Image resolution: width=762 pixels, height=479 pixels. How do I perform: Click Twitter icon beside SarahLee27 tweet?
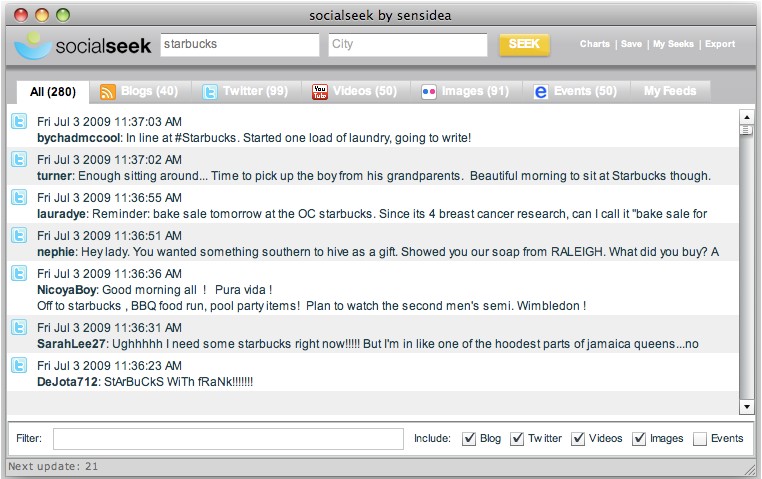pyautogui.click(x=19, y=327)
